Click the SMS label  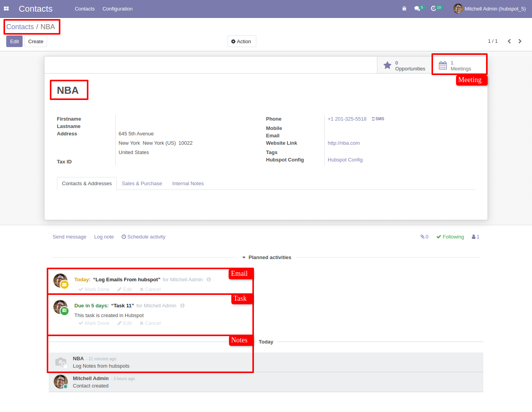pyautogui.click(x=380, y=119)
